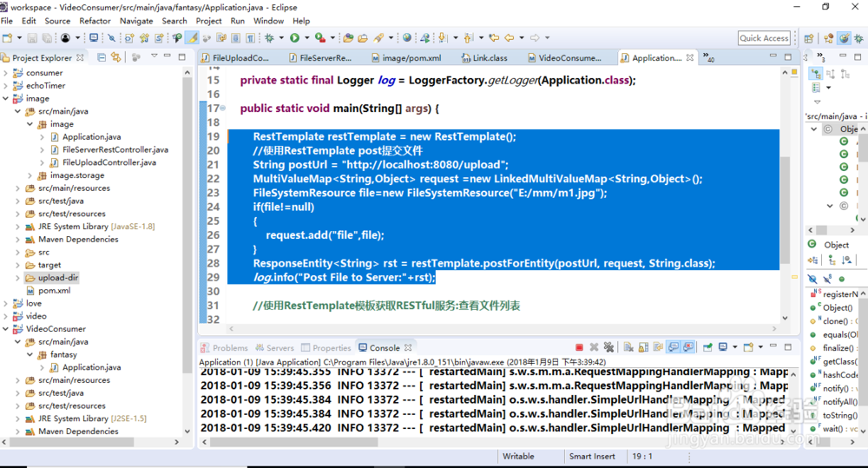
Task: Click the Next Annotation arrow icon
Action: click(442, 37)
